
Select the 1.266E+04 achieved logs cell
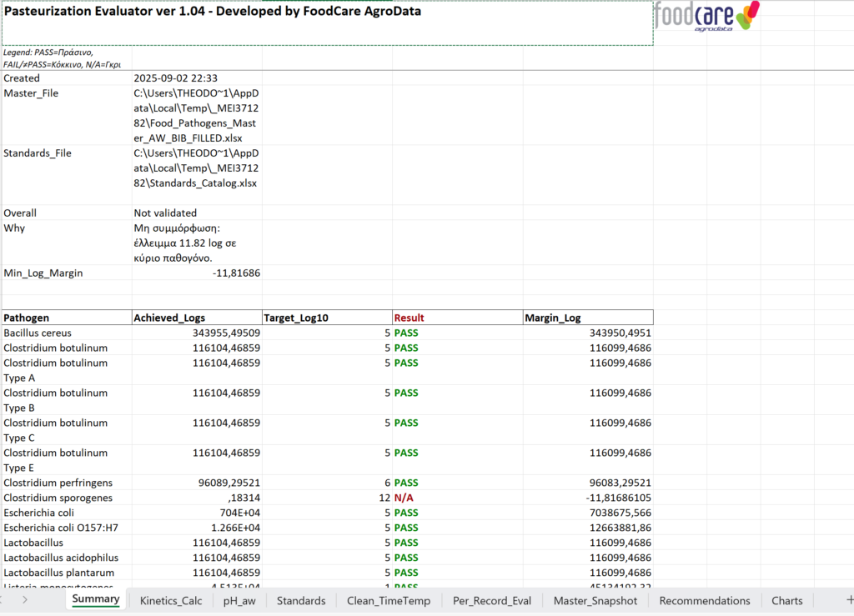[x=197, y=528]
